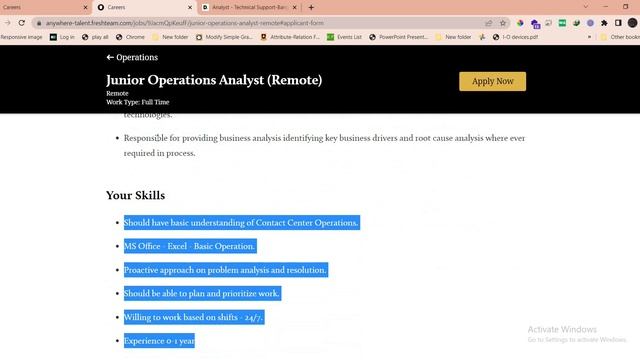This screenshot has height=360, width=640.
Task: Click the address bar URL
Action: 184,23
